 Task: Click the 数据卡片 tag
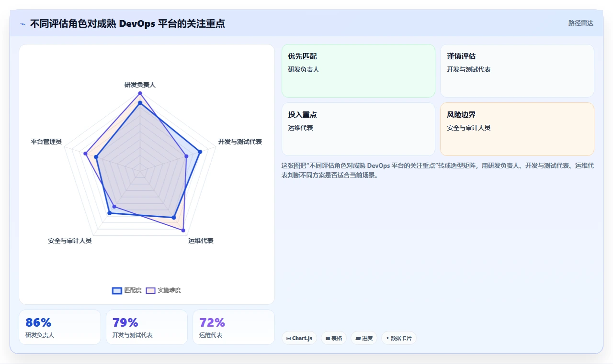click(399, 338)
